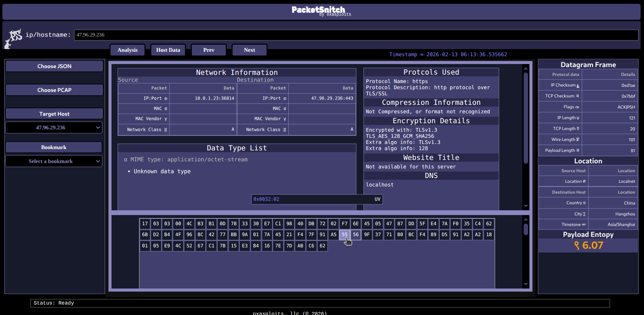The width and height of the screenshot is (644, 315).
Task: Select the highlighted hex byte 55
Action: coord(344,234)
